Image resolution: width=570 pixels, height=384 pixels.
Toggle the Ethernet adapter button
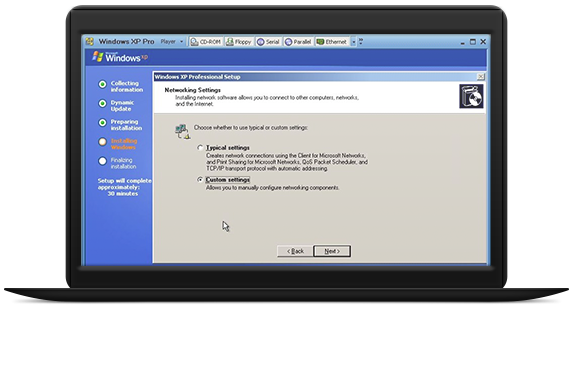pyautogui.click(x=332, y=42)
